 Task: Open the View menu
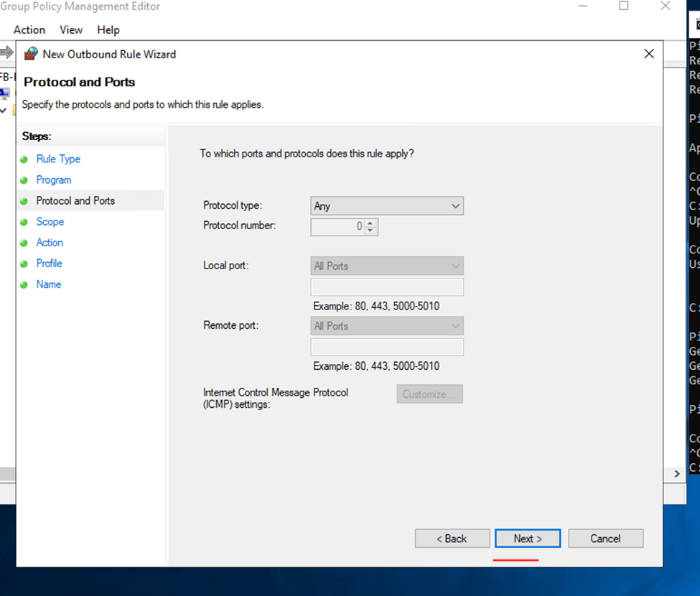(71, 30)
